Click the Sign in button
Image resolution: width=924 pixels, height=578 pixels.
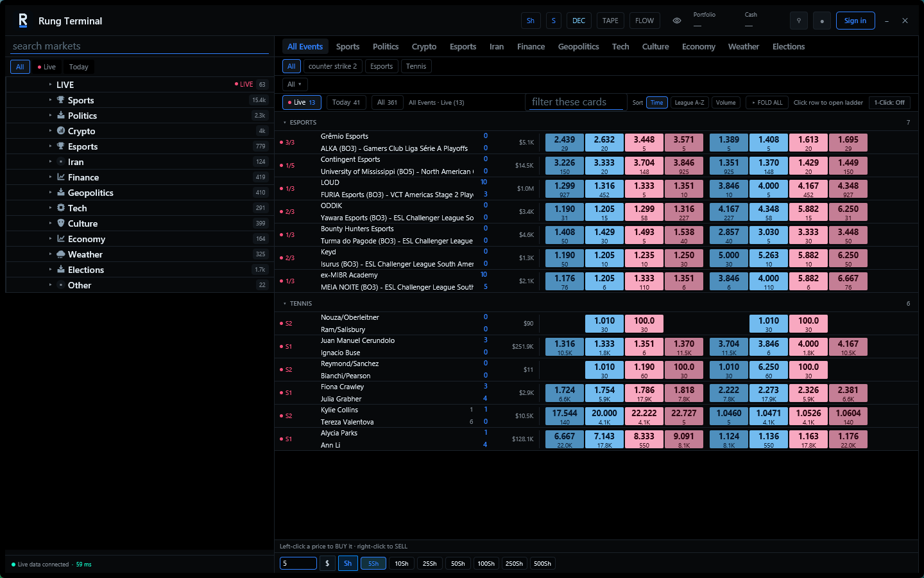tap(855, 21)
